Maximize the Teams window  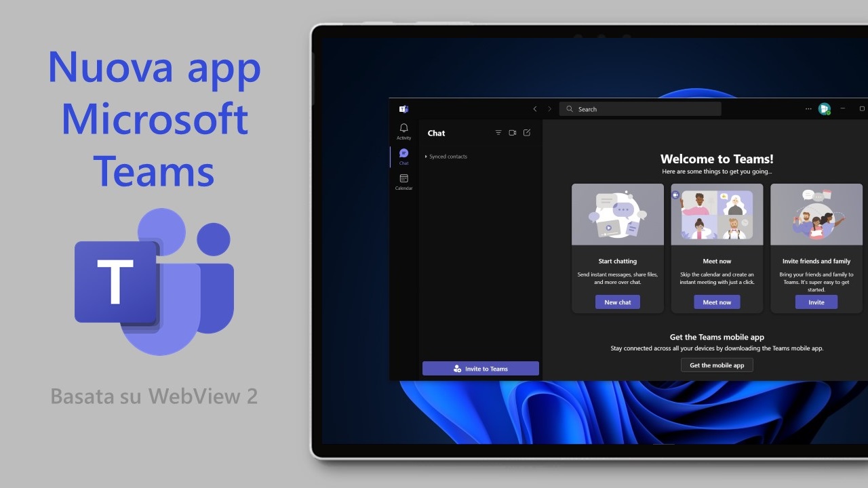[863, 109]
